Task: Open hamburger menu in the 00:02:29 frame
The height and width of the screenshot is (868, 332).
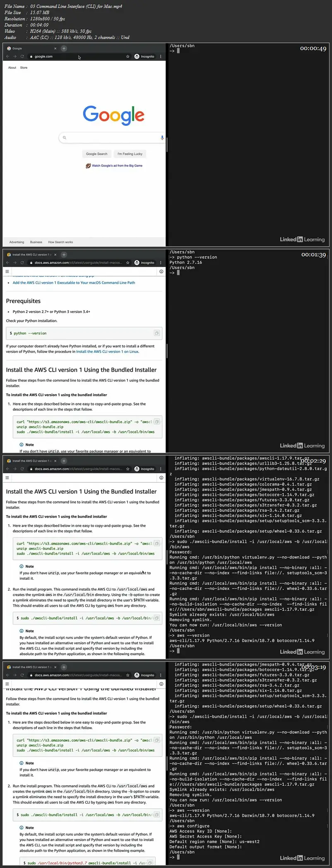Action: (7, 478)
